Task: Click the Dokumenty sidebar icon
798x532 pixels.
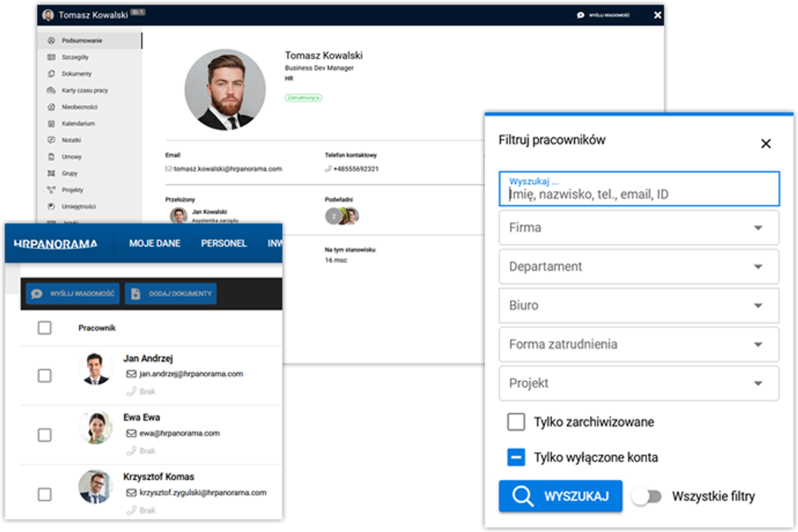Action: point(51,74)
